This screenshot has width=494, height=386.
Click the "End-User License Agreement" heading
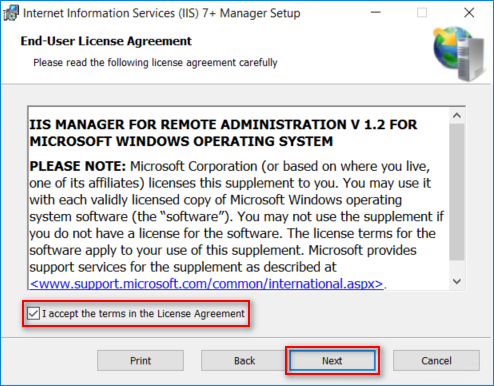pyautogui.click(x=106, y=41)
